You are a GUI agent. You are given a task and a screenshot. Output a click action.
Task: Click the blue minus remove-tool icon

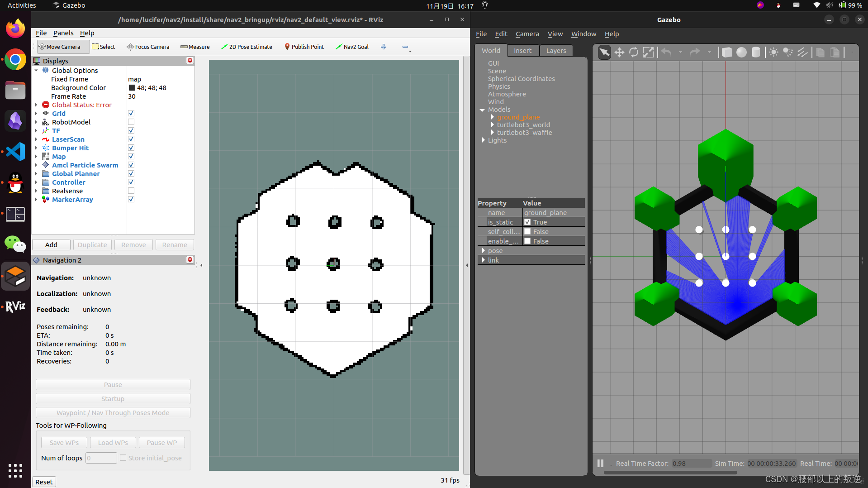coord(405,47)
